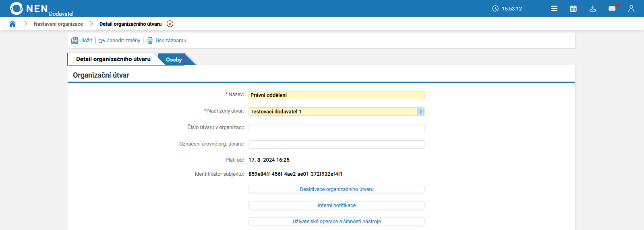
Task: Click the download tray icon
Action: coord(593,8)
